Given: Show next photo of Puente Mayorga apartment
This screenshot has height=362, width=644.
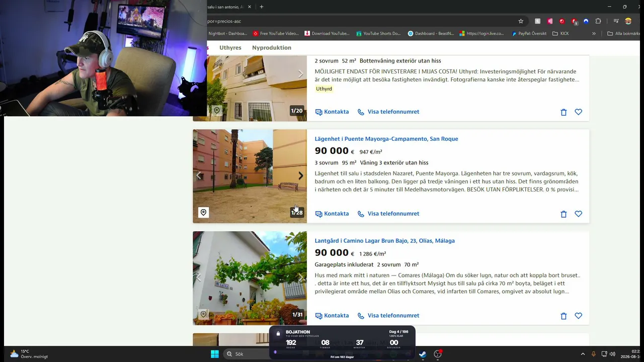Looking at the screenshot, I should pyautogui.click(x=300, y=175).
